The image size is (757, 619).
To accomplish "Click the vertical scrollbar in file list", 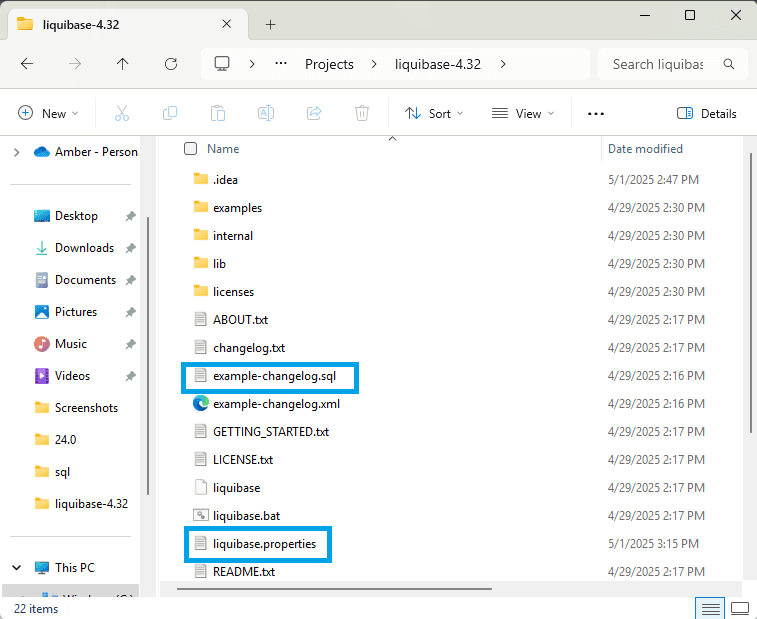I will click(x=751, y=300).
